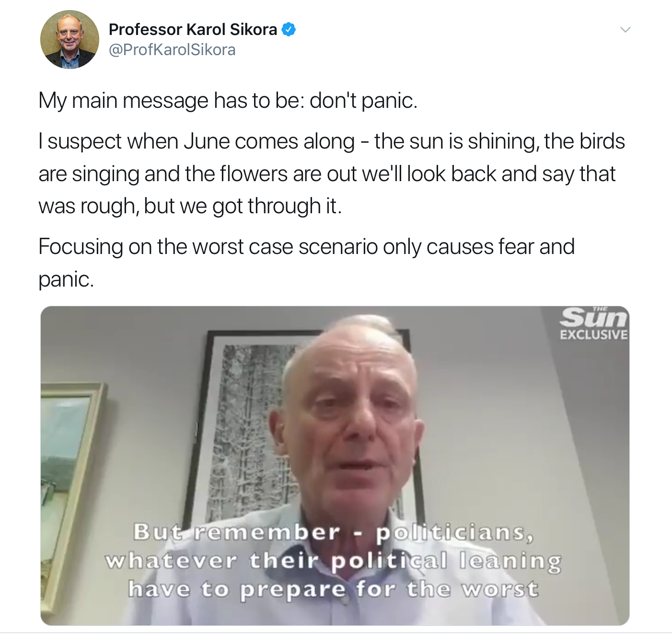Play the embedded Sun video
The height and width of the screenshot is (635, 672).
(335, 466)
